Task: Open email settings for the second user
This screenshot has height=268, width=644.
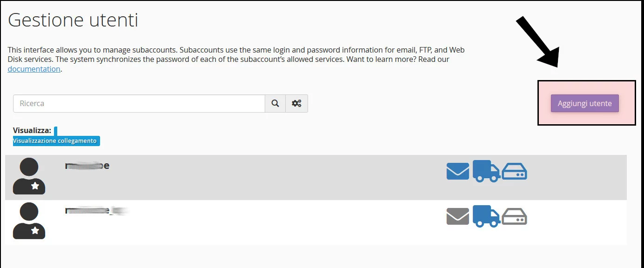Action: point(457,216)
